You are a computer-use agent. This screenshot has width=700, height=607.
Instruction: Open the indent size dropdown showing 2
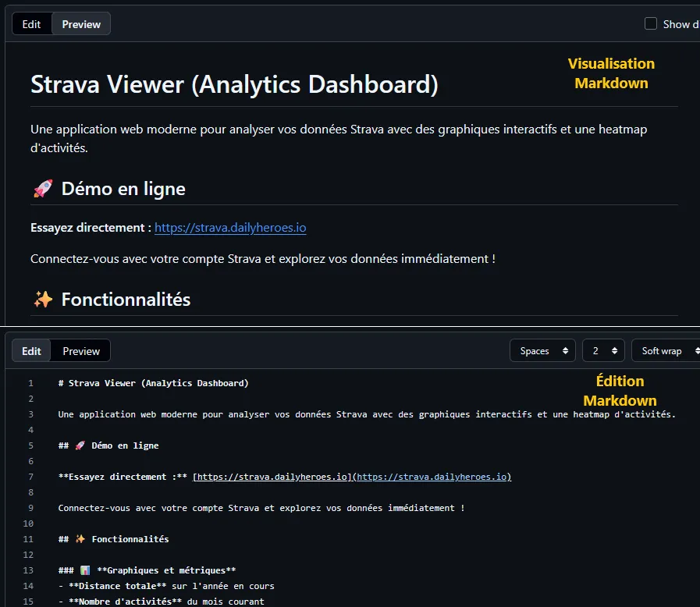pos(603,351)
